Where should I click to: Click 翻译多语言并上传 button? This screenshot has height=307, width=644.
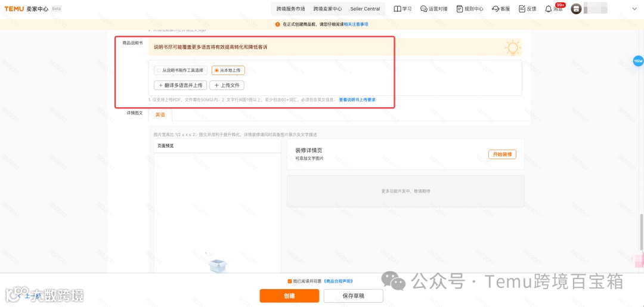tap(180, 85)
